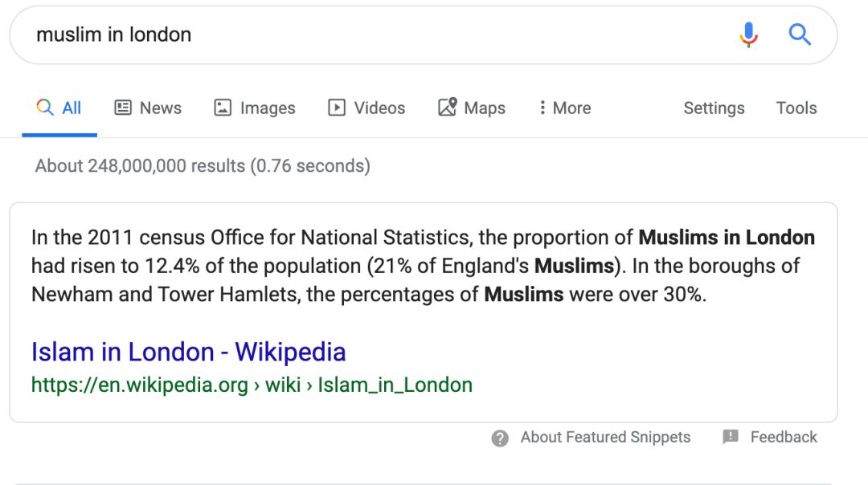Screen dimensions: 868x485
Task: Select the Videos tab
Action: tap(379, 108)
